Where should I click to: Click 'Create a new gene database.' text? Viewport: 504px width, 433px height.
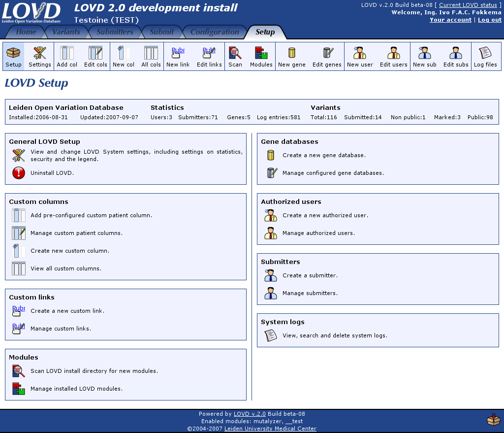324,155
